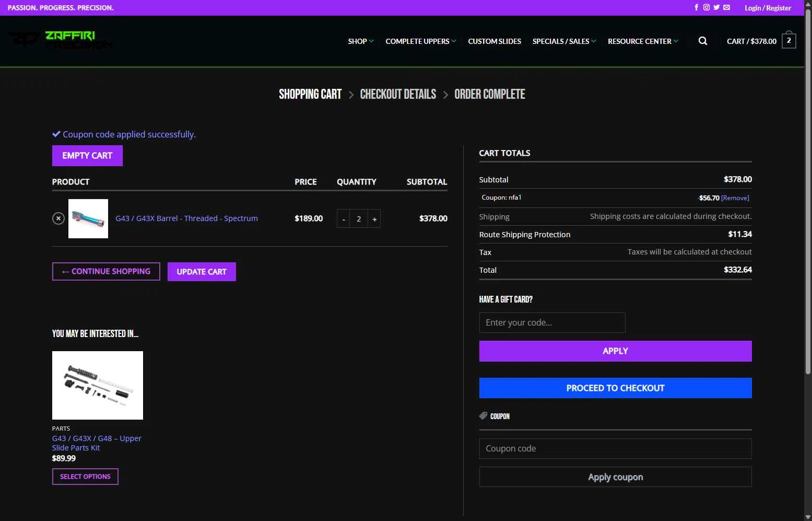Viewport: 812px width, 521px height.
Task: Click Proceed to Checkout
Action: pos(615,388)
